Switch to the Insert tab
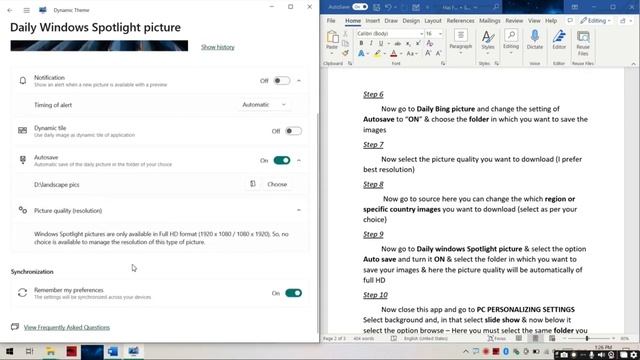640x360 pixels. click(372, 20)
